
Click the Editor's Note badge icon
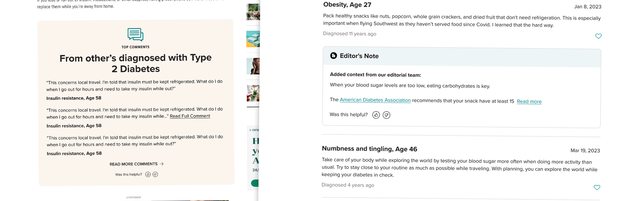pos(333,56)
